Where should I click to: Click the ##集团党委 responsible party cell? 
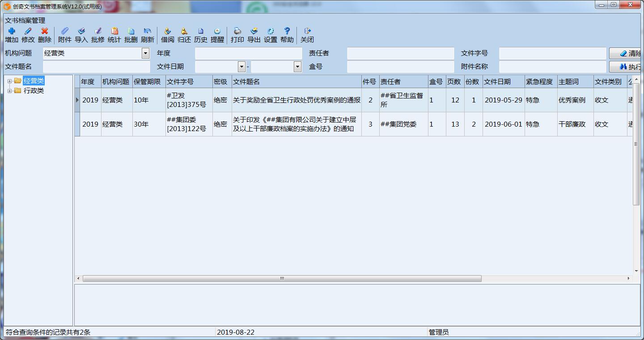click(403, 124)
